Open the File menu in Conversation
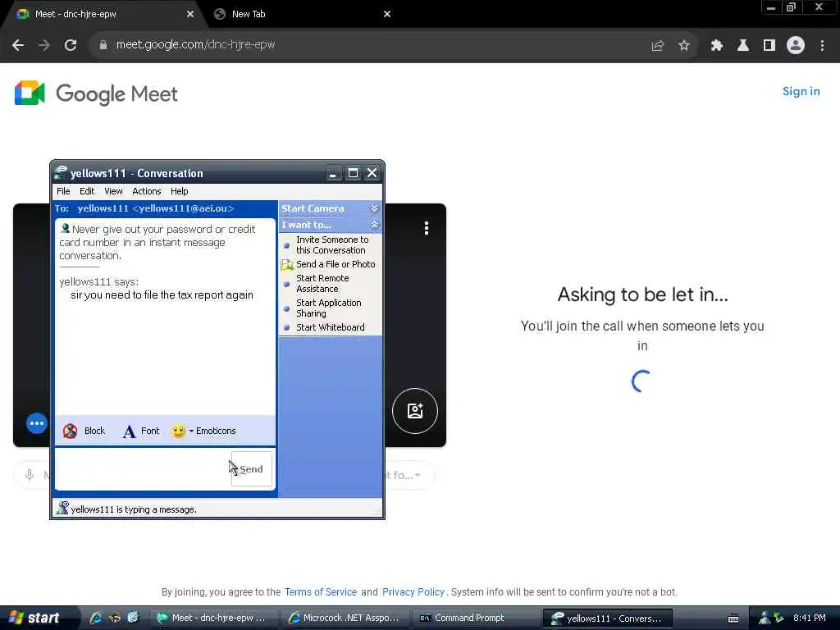Viewport: 840px width, 630px height. point(63,191)
